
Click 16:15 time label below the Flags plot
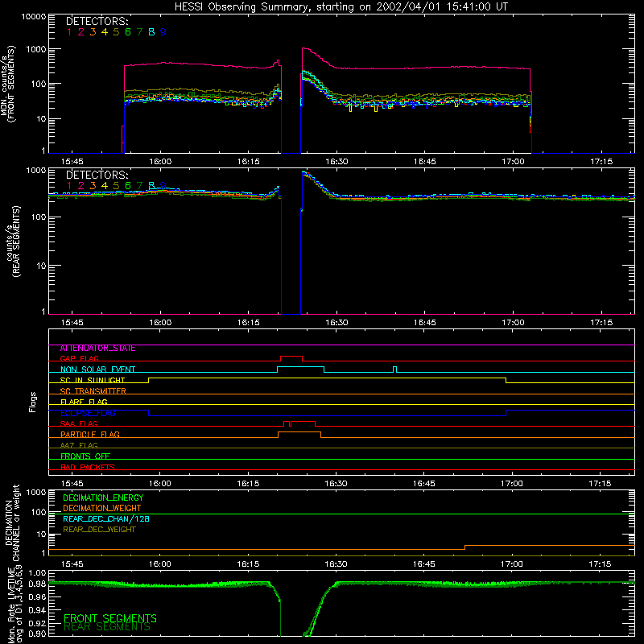248,484
